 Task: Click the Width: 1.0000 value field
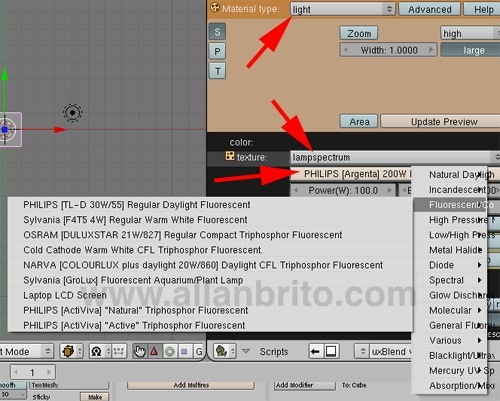pyautogui.click(x=389, y=50)
